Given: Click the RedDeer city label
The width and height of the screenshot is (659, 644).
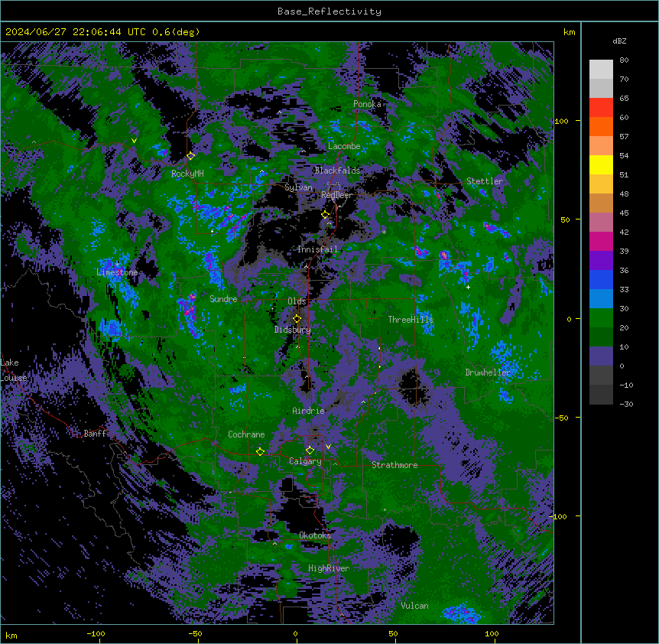Looking at the screenshot, I should click(336, 195).
